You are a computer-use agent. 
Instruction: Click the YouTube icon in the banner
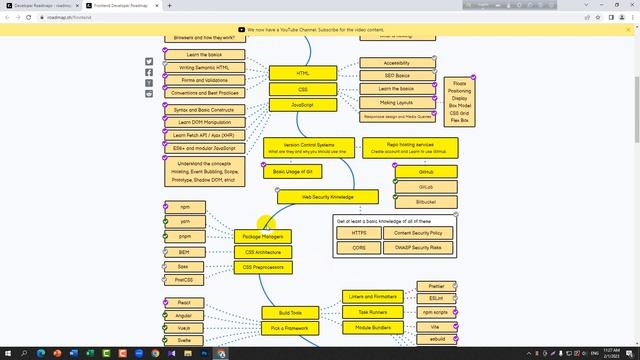coord(242,30)
